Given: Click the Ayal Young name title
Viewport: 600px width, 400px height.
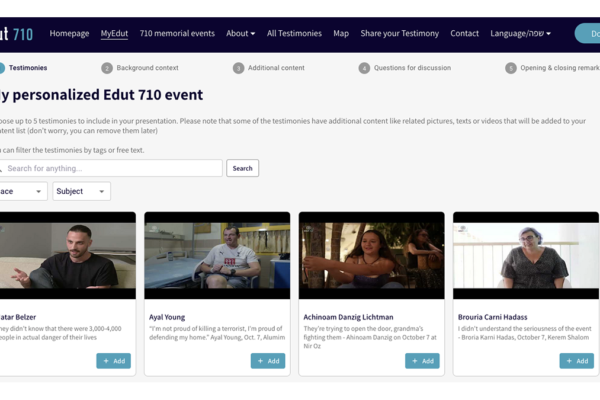Looking at the screenshot, I should tap(167, 317).
